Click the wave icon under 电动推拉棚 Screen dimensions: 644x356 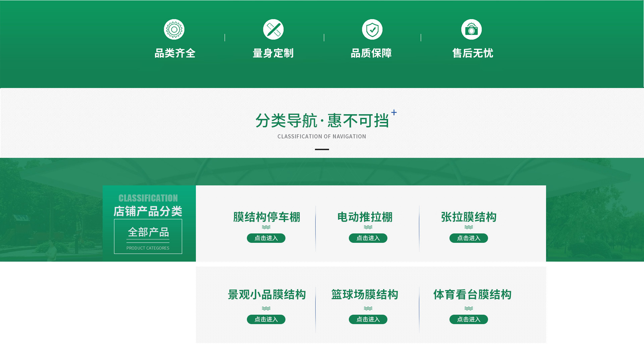[x=368, y=227]
